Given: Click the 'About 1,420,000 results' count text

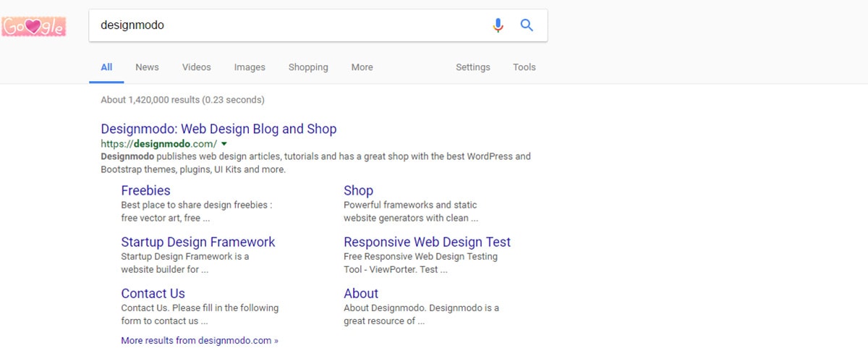Looking at the screenshot, I should click(182, 100).
